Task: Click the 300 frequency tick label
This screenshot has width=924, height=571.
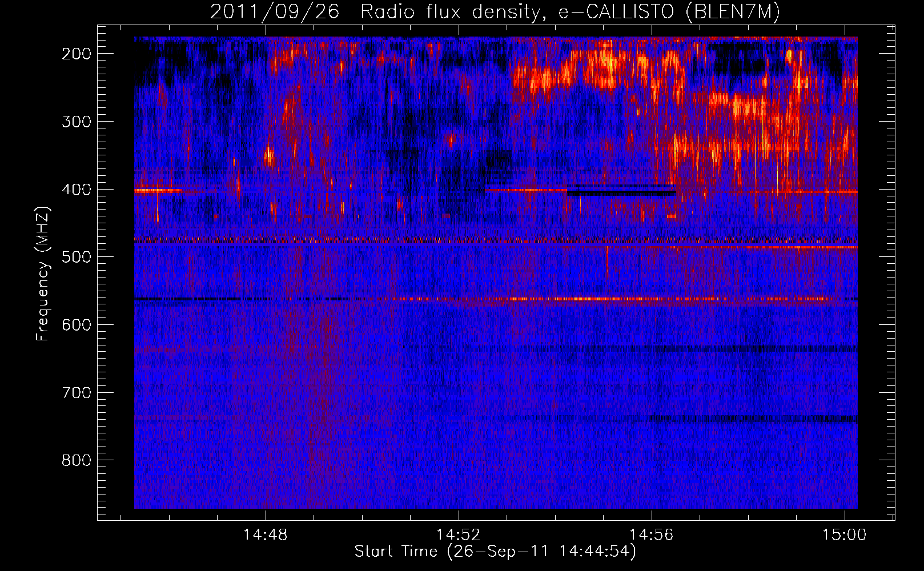Action: click(x=77, y=122)
